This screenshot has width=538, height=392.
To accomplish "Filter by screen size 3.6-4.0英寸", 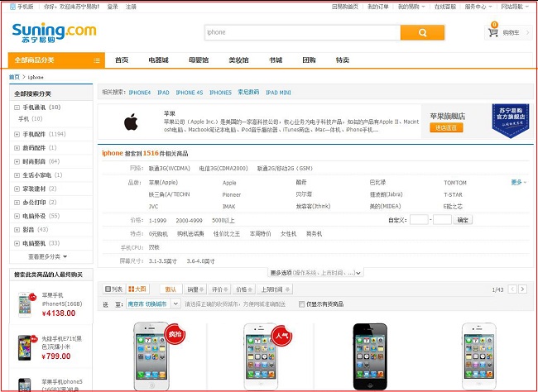I will (x=201, y=261).
